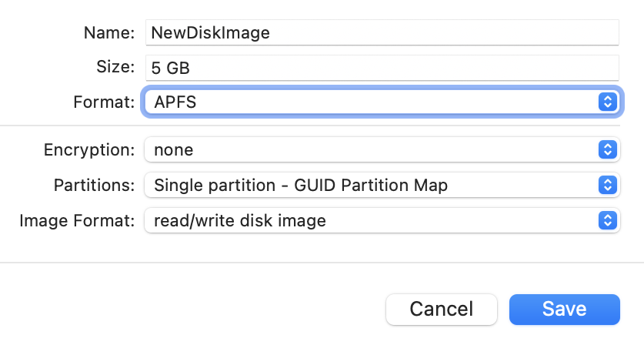Click the Format popup chevron arrows

click(608, 101)
